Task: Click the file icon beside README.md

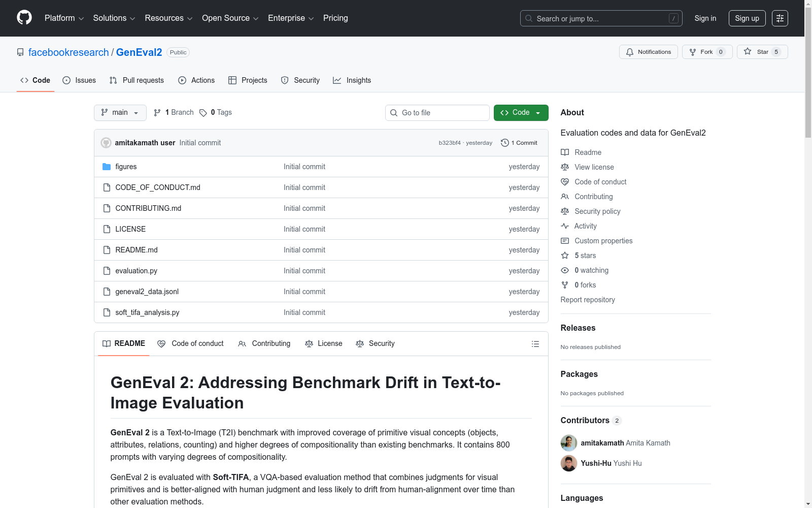Action: tap(107, 250)
